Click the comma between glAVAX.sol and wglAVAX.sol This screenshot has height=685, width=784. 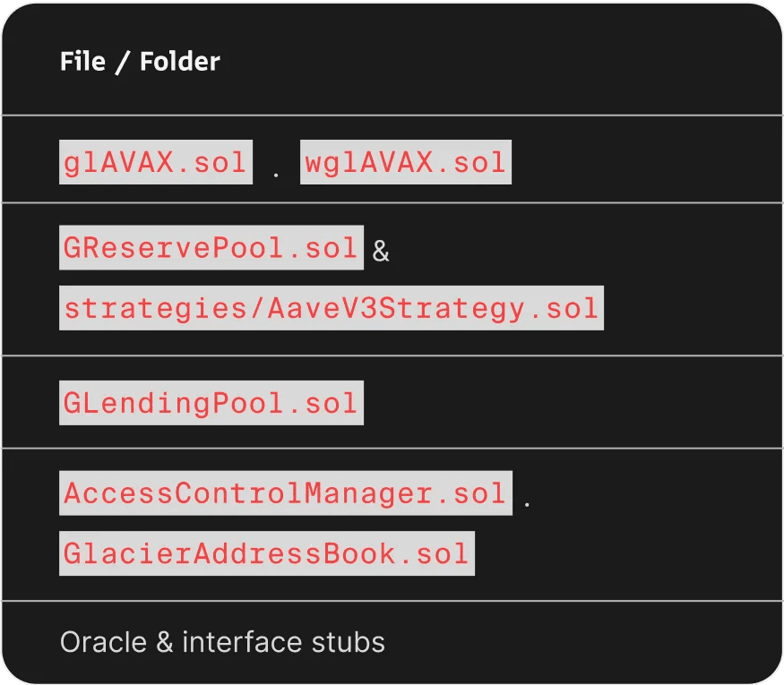pos(276,175)
